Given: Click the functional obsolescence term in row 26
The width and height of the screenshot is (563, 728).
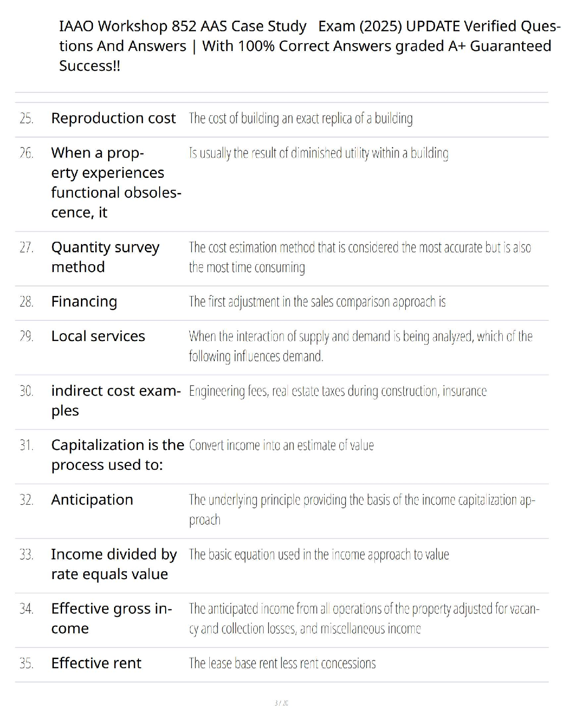Looking at the screenshot, I should [x=116, y=182].
